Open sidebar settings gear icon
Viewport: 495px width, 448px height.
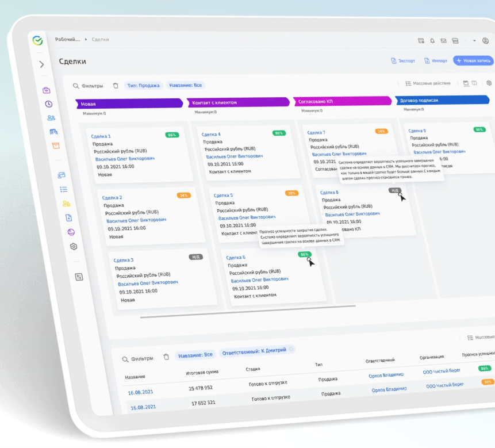(x=74, y=247)
